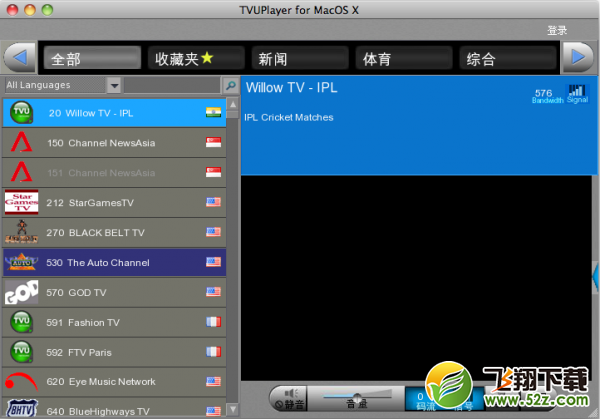Screen dimensions: 600x419
Task: Select channel 570 GOD TV
Action: pyautogui.click(x=114, y=292)
